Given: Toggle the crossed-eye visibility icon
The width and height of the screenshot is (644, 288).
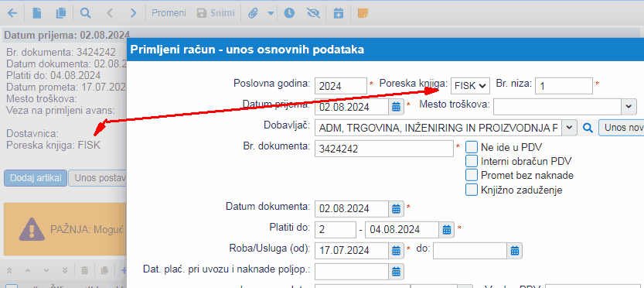Looking at the screenshot, I should coord(313,13).
